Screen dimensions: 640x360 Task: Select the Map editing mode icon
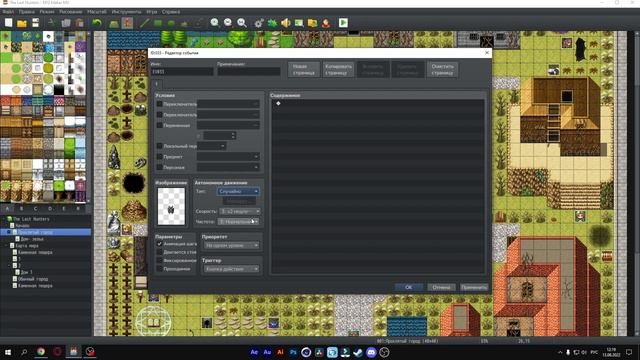(114, 23)
